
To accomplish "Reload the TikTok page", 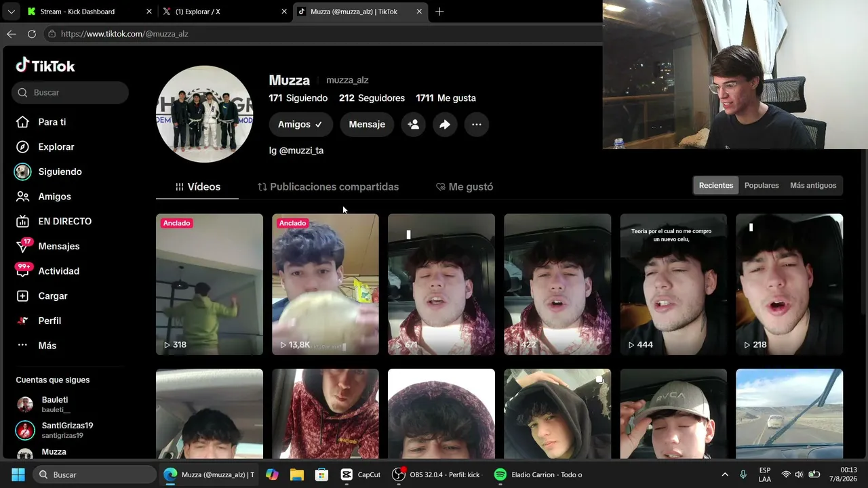I will pos(32,34).
